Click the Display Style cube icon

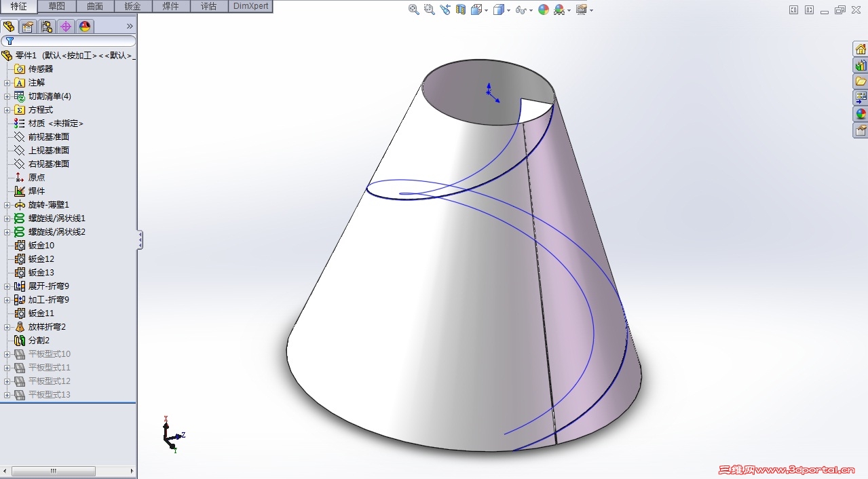click(x=499, y=9)
